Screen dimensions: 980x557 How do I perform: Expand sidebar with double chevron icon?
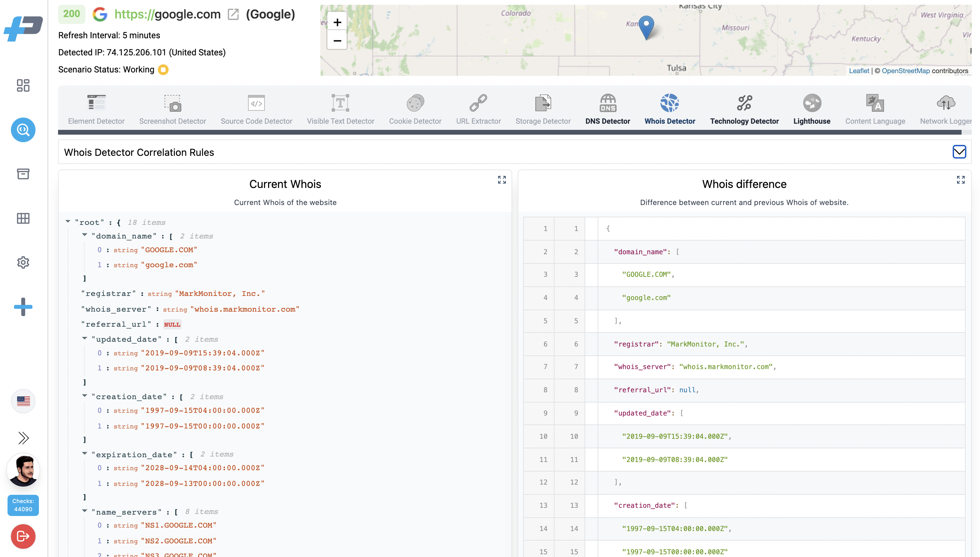[x=23, y=438]
